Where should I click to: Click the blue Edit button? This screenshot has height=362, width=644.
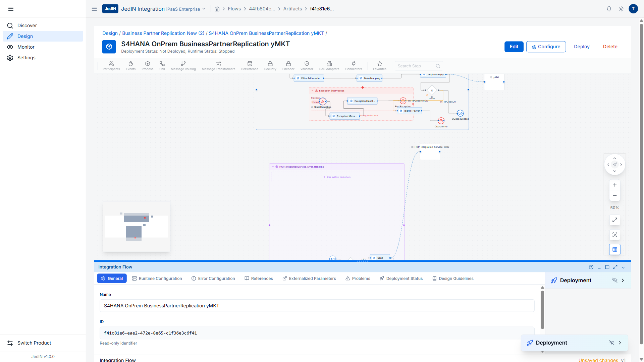click(514, 47)
